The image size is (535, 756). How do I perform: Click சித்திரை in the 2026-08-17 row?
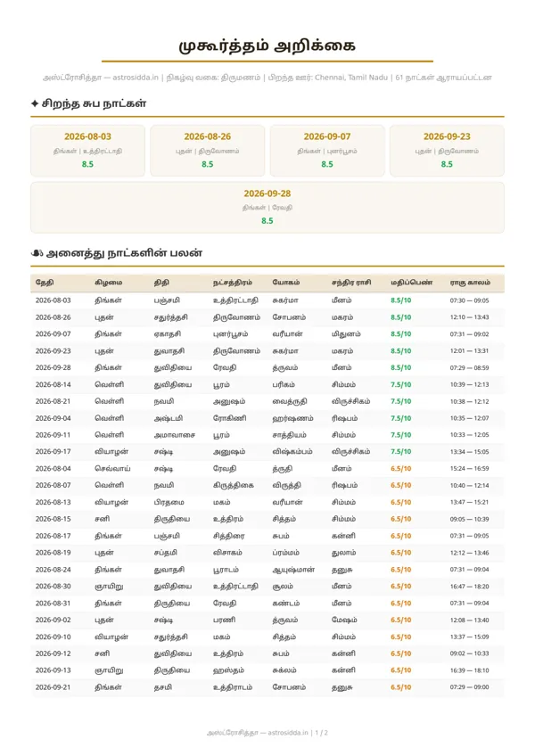[x=229, y=536]
